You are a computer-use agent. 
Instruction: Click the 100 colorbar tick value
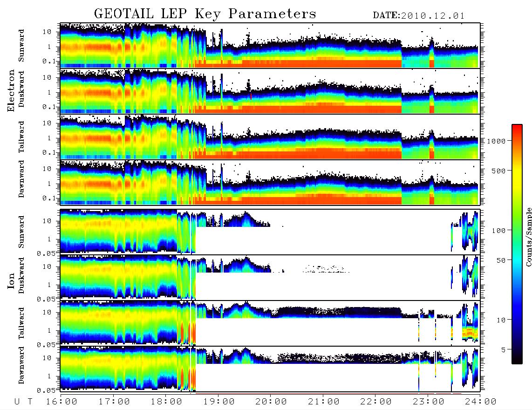tap(499, 231)
